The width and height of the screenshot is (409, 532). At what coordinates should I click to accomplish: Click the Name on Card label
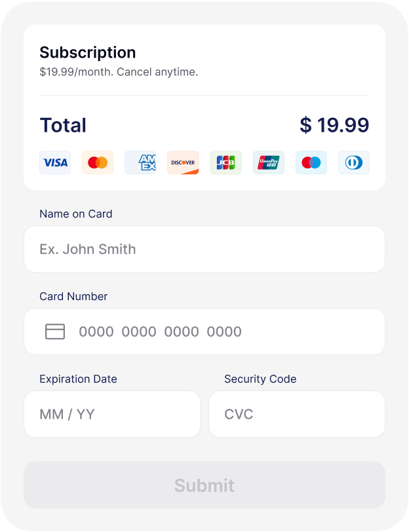(x=75, y=214)
